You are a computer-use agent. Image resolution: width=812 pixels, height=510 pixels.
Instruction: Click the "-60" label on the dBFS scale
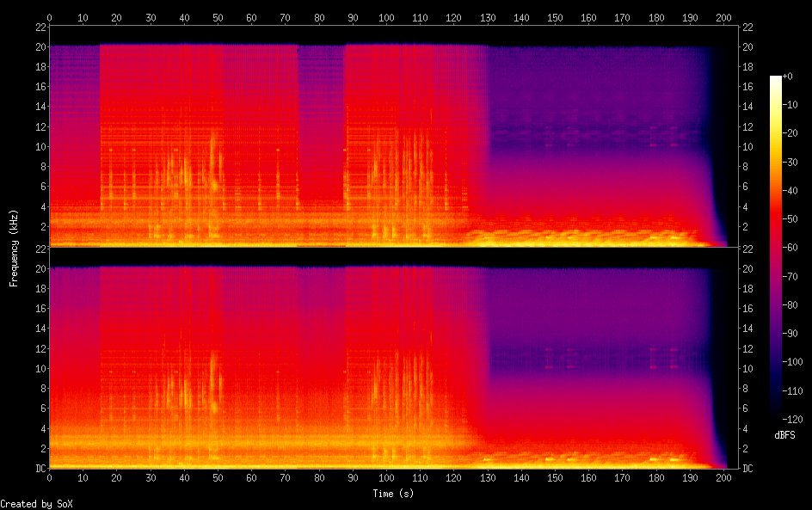(790, 248)
